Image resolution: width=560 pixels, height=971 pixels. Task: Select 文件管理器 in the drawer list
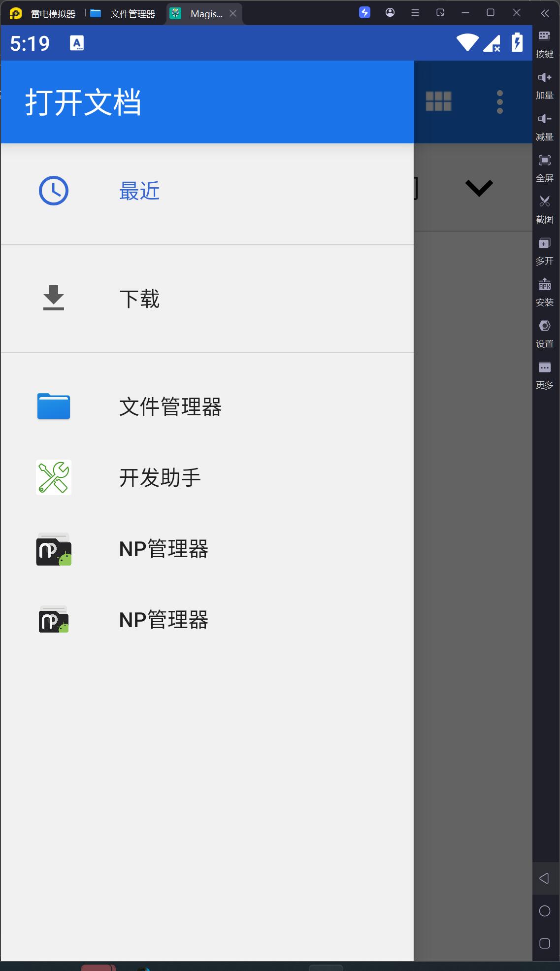(207, 407)
